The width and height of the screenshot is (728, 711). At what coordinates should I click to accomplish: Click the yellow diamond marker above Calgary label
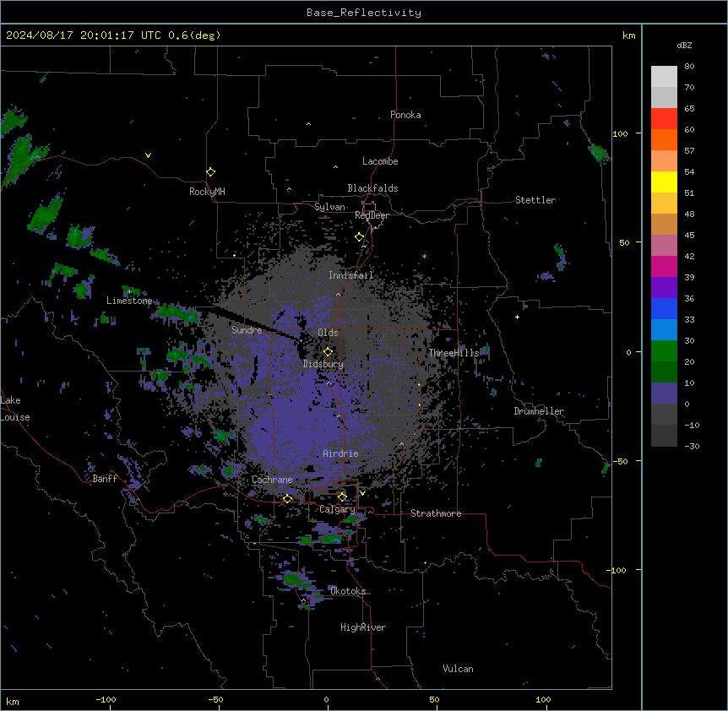[x=342, y=497]
